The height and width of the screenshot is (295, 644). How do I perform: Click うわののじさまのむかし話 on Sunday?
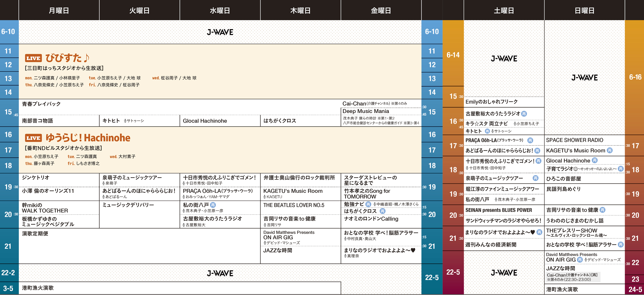[575, 221]
